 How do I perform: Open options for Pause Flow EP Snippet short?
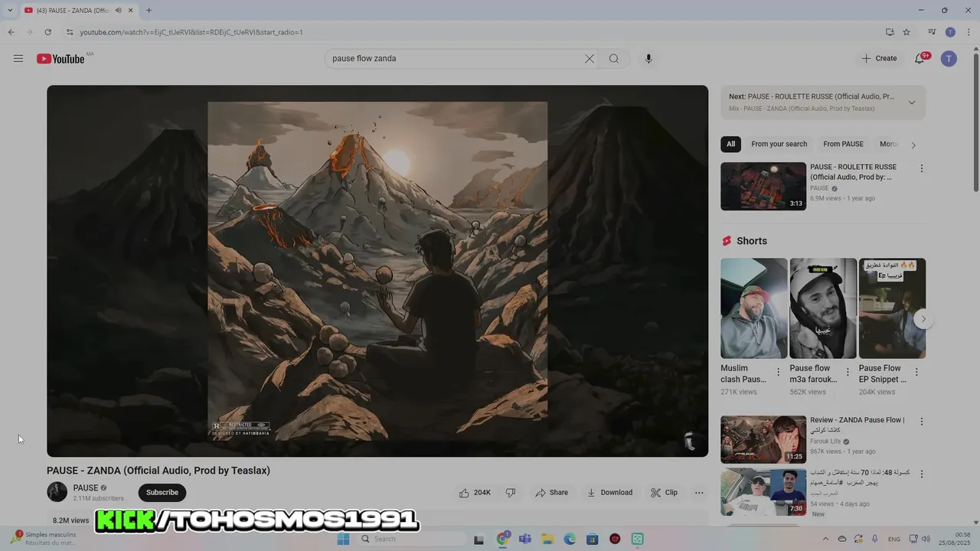click(916, 373)
